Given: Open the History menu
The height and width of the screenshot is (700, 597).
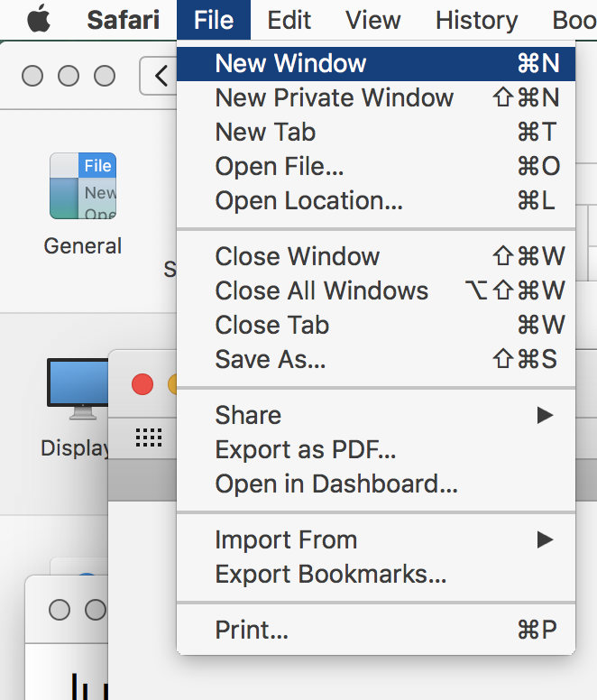Looking at the screenshot, I should pyautogui.click(x=476, y=19).
